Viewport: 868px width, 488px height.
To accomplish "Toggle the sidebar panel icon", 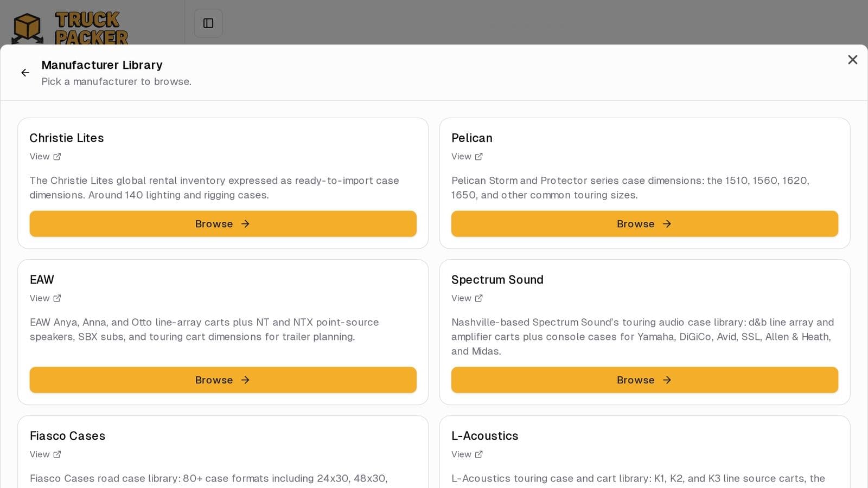I will [x=208, y=23].
